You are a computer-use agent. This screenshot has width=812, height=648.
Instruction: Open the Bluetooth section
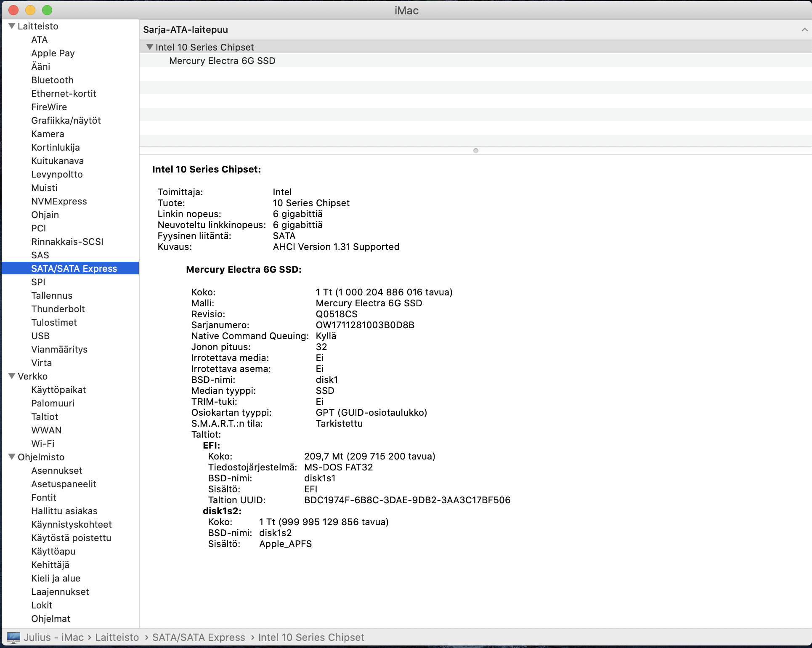(52, 80)
